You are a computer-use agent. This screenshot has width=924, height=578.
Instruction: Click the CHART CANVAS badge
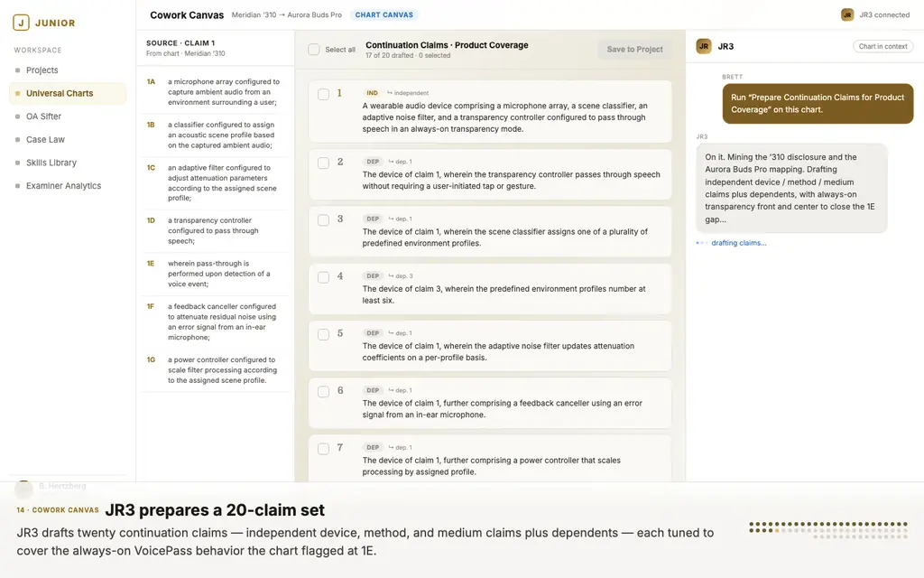pos(384,14)
